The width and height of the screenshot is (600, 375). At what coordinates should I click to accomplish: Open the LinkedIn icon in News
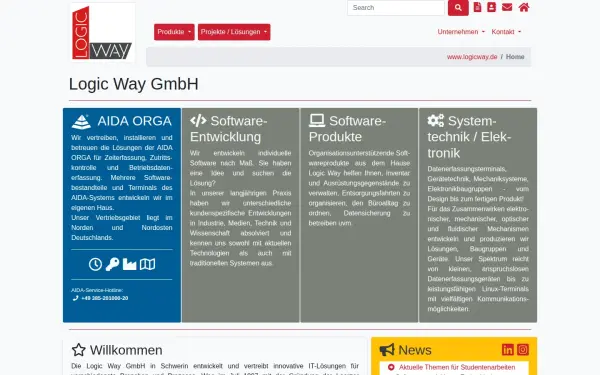coord(508,349)
